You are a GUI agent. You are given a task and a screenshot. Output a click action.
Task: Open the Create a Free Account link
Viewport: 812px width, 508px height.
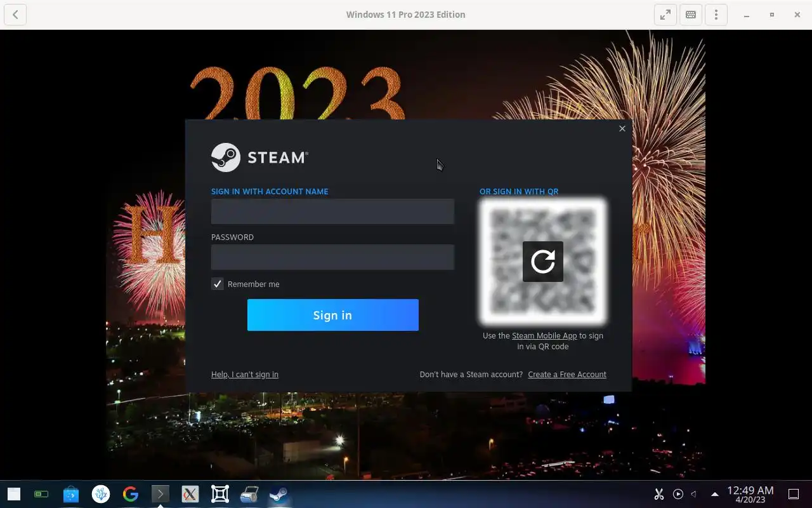point(567,375)
